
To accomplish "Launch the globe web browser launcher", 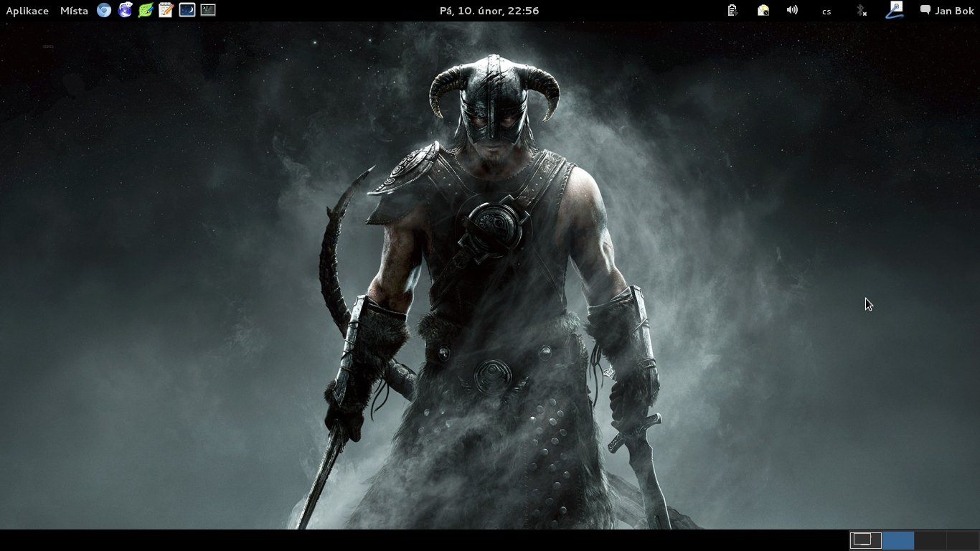I will point(126,10).
